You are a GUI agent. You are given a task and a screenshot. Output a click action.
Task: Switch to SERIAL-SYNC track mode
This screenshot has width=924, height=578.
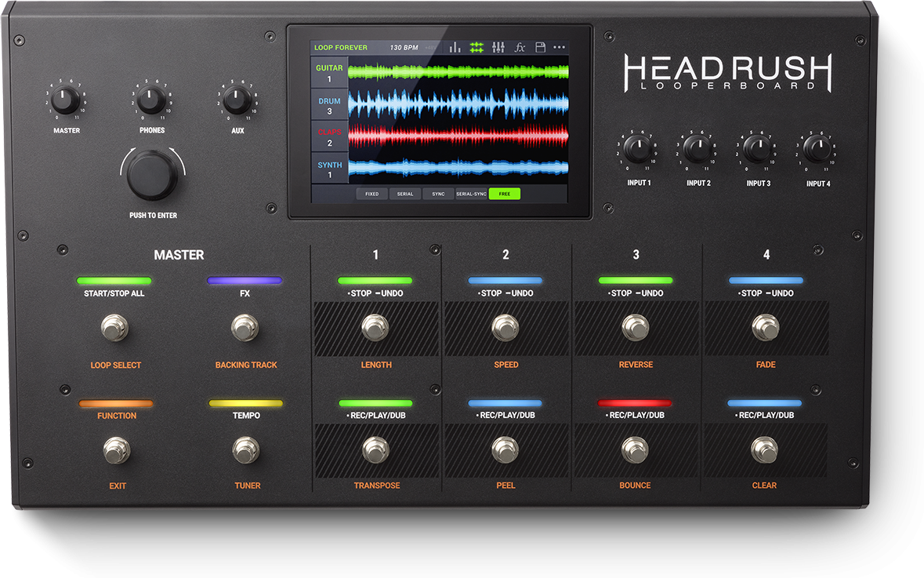(471, 194)
